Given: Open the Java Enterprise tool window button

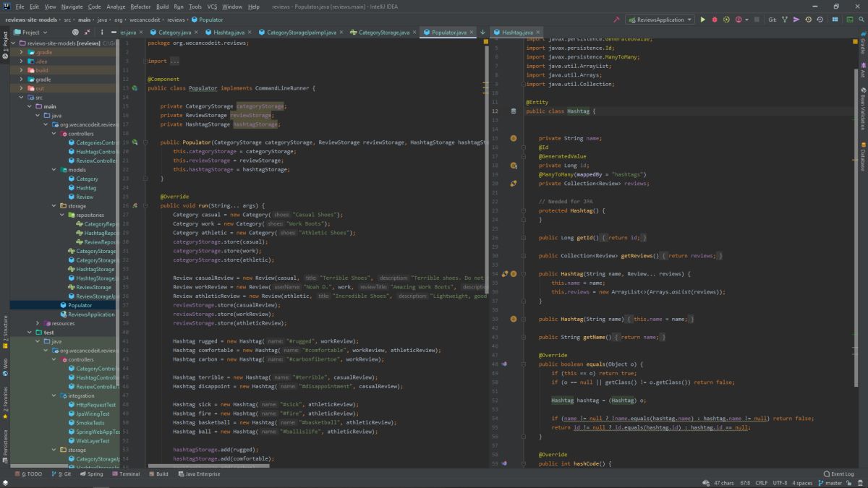Looking at the screenshot, I should [x=198, y=474].
